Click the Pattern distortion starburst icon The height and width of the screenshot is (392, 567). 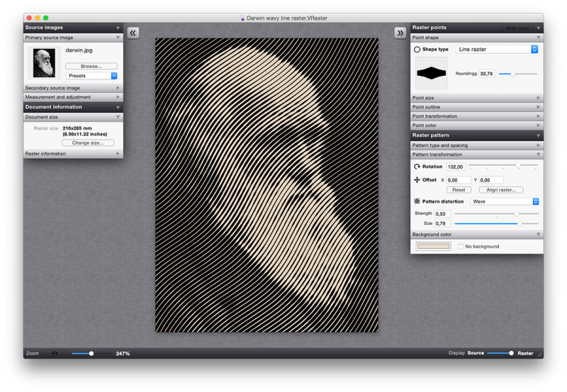pos(417,201)
